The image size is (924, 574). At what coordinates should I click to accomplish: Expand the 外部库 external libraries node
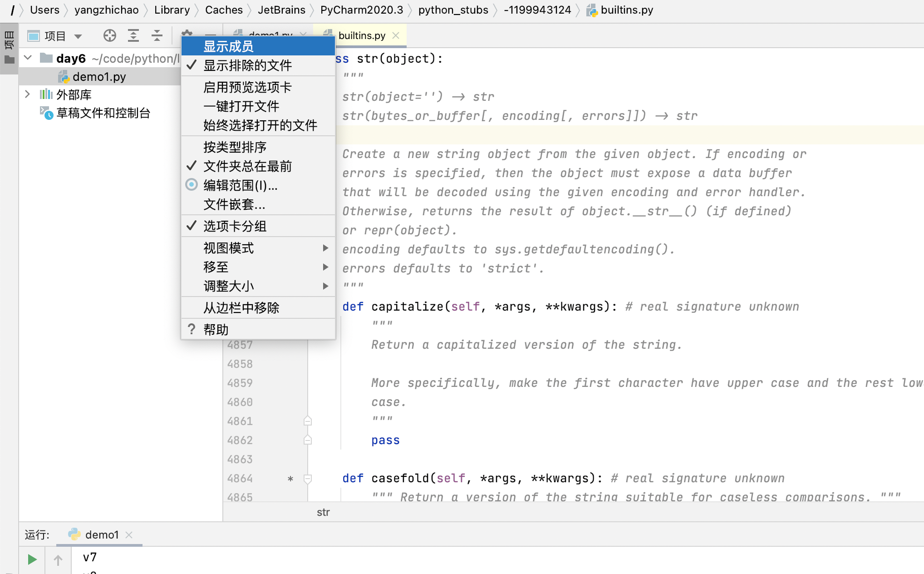pos(27,94)
